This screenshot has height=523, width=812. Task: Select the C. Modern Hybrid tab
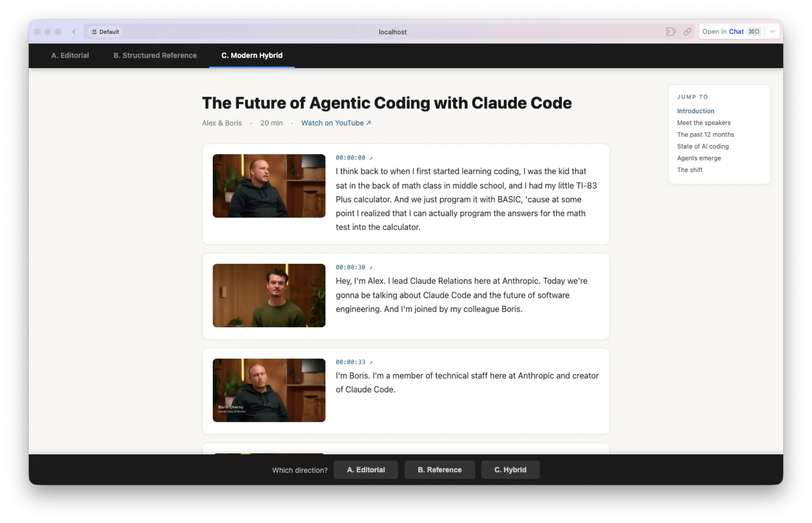point(251,55)
